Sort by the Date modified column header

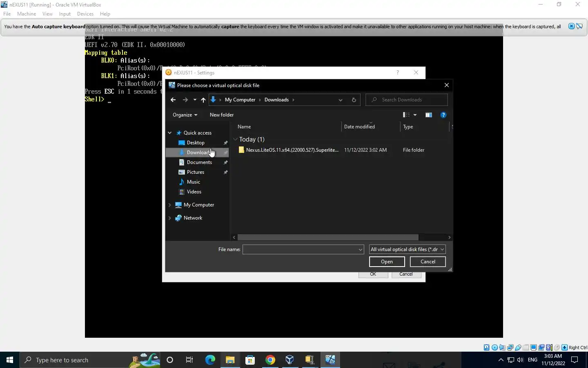[359, 127]
